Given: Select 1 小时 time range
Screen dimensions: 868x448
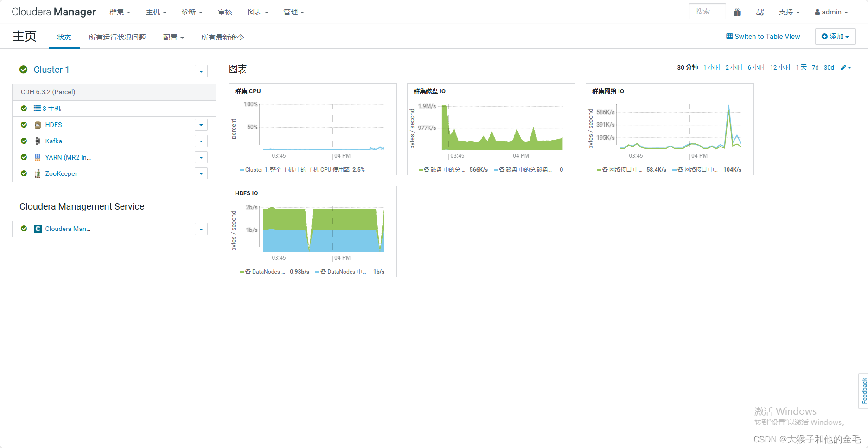Looking at the screenshot, I should [x=712, y=68].
